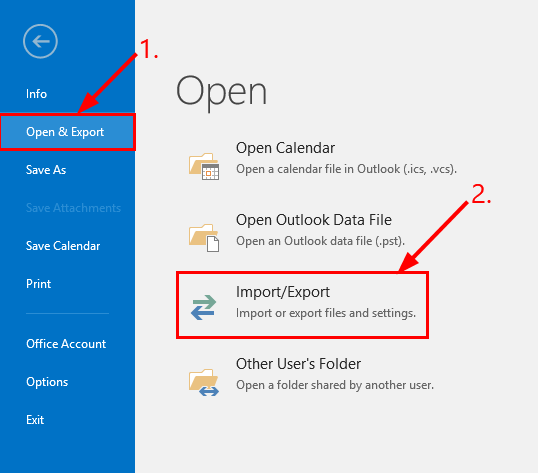This screenshot has height=473, width=538.
Task: Click "Import or export files and settings" description
Action: [x=326, y=313]
